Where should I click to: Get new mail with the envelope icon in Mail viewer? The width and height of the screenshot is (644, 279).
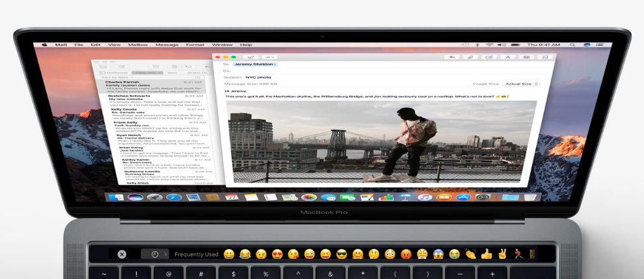103,66
